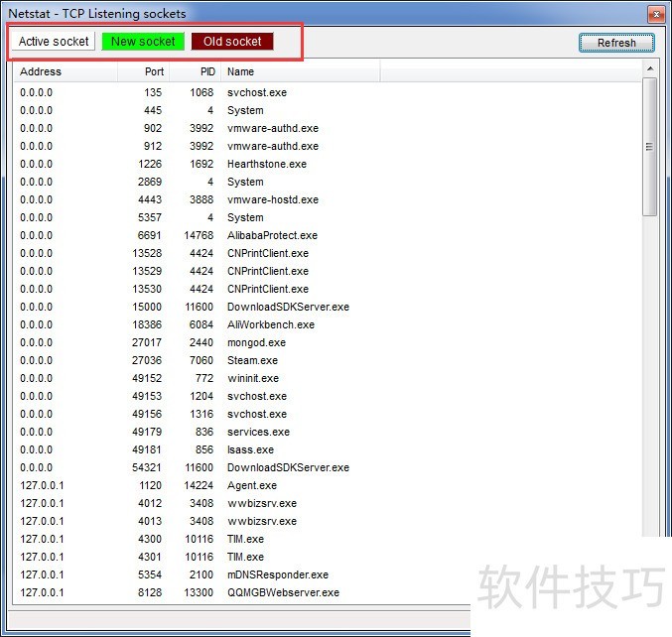Click port 18386 cell
This screenshot has height=637, width=672.
[147, 324]
